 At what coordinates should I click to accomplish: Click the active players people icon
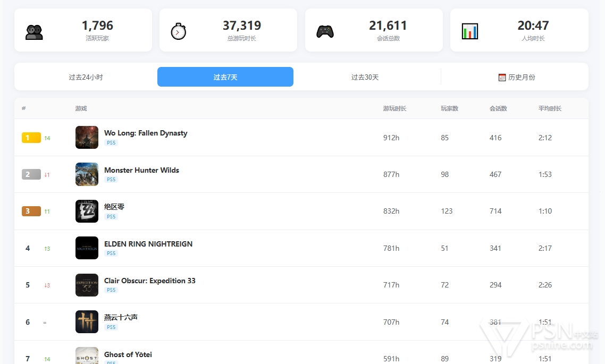34,32
